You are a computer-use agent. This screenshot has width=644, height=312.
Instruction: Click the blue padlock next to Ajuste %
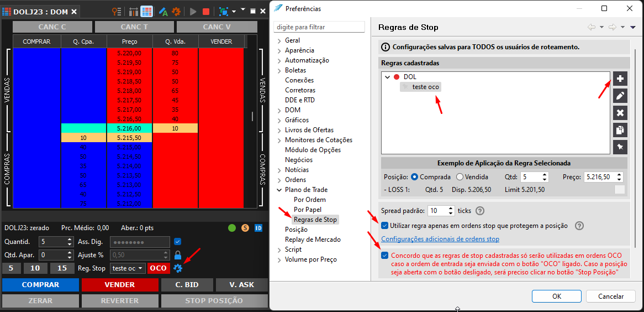click(x=178, y=255)
